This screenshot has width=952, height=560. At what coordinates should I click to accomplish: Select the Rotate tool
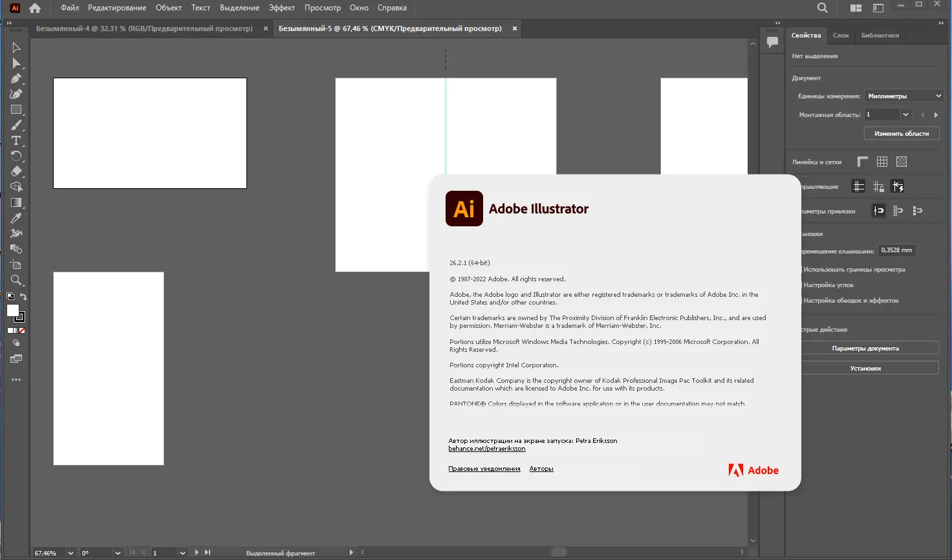click(16, 156)
